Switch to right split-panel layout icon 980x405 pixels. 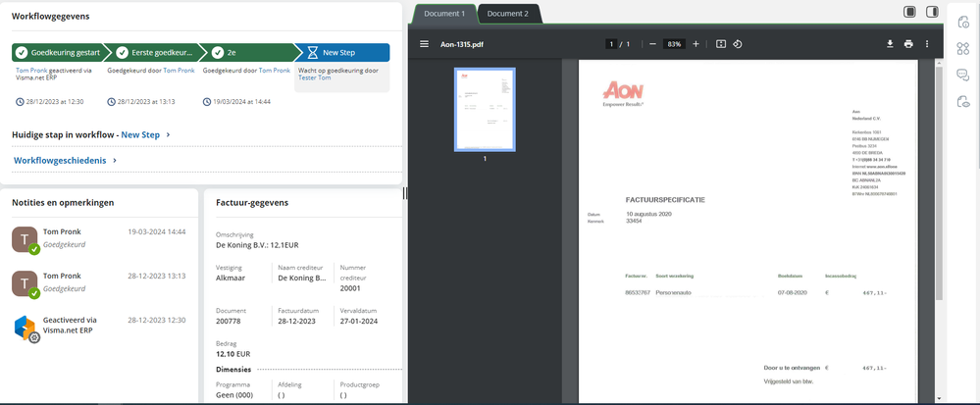pyautogui.click(x=932, y=12)
